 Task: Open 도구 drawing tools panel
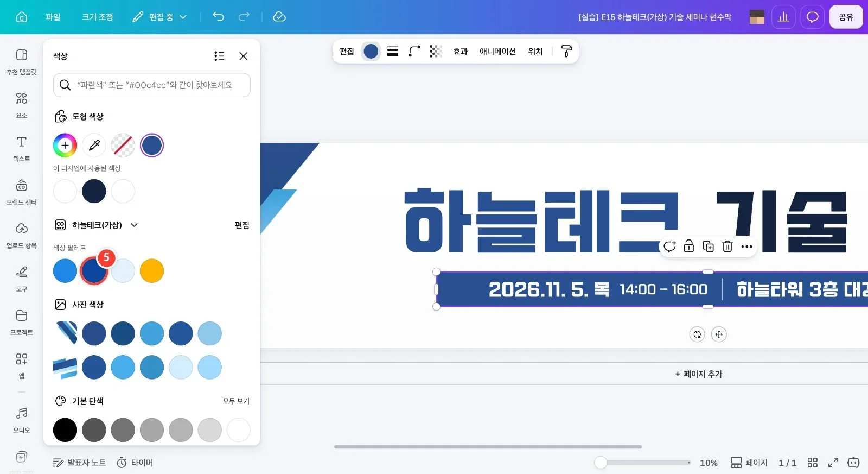(22, 279)
